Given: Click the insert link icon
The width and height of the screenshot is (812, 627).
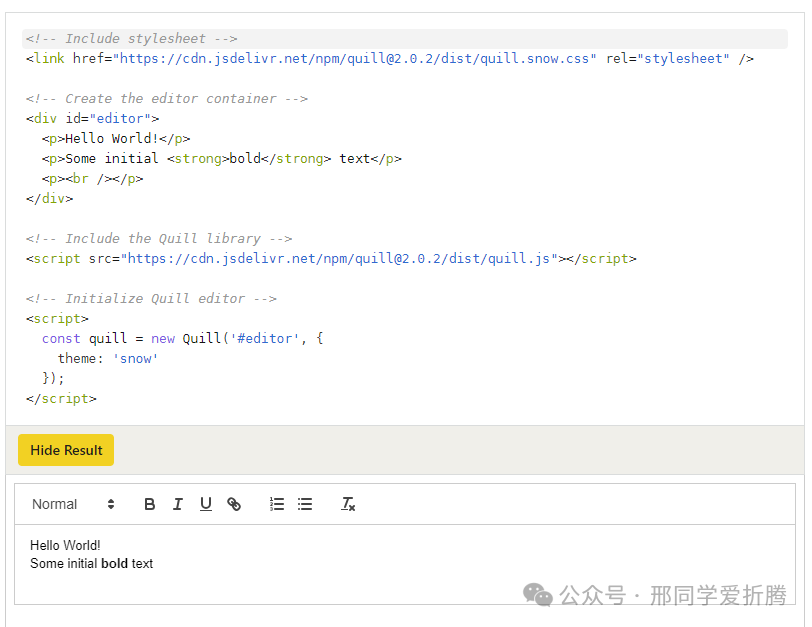Looking at the screenshot, I should pyautogui.click(x=234, y=504).
